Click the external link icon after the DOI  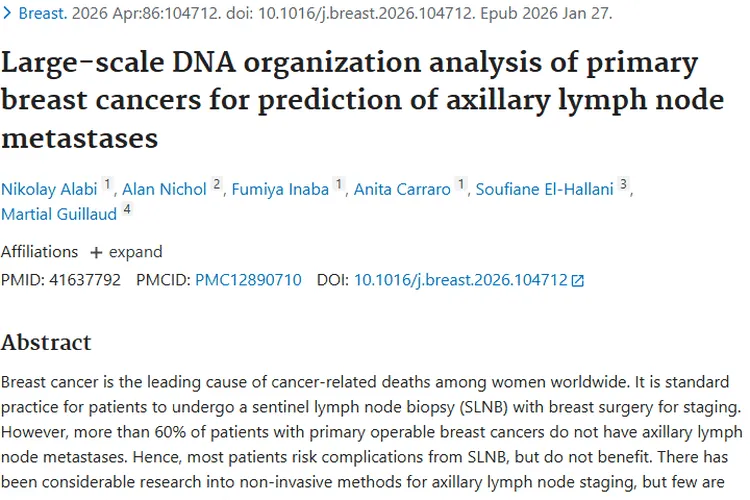[x=577, y=281]
